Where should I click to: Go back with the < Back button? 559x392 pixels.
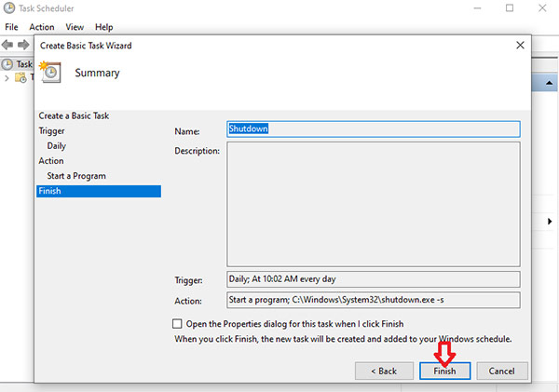[384, 371]
